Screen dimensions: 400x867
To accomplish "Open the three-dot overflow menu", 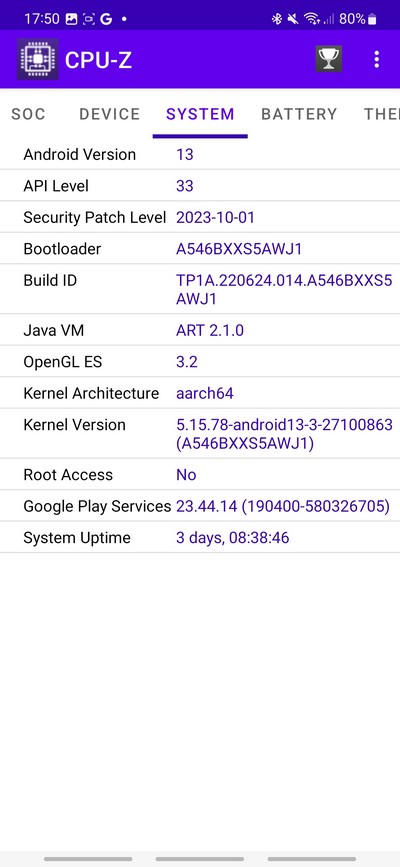I will point(377,59).
